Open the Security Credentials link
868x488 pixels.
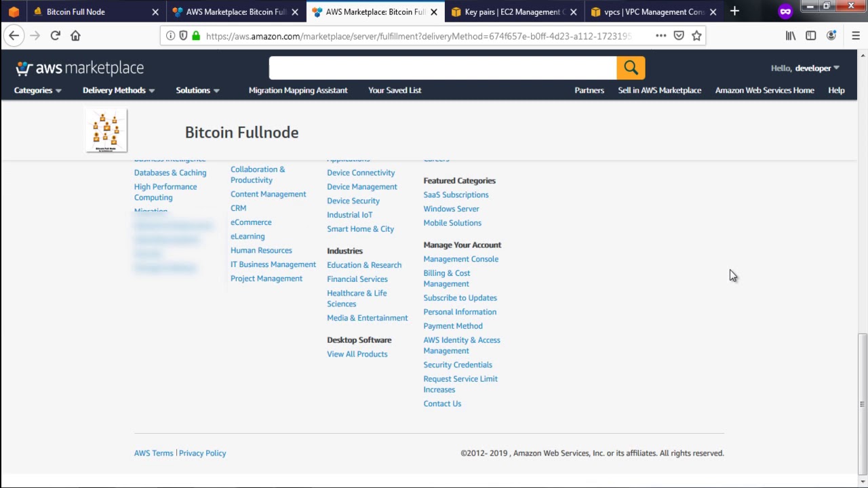pos(458,365)
